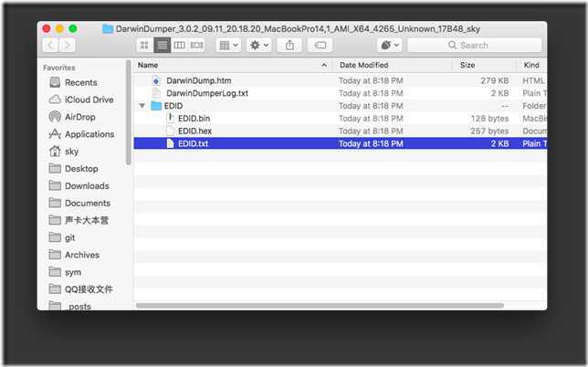The width and height of the screenshot is (588, 367).
Task: Click the DarwinDump.htm file icon
Action: click(x=156, y=80)
